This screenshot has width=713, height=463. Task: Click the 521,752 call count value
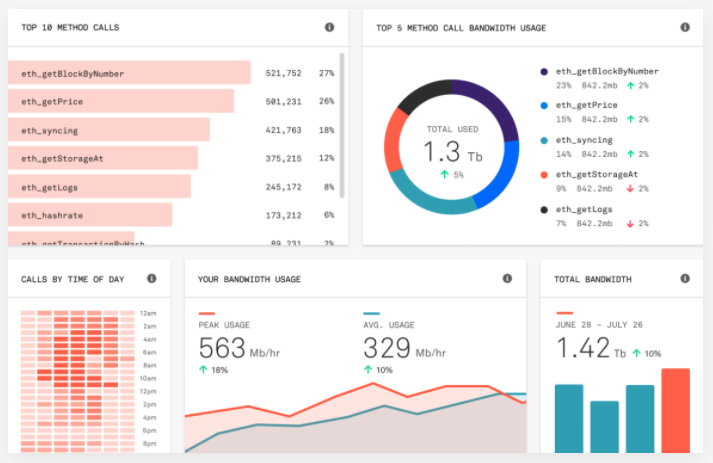(283, 73)
